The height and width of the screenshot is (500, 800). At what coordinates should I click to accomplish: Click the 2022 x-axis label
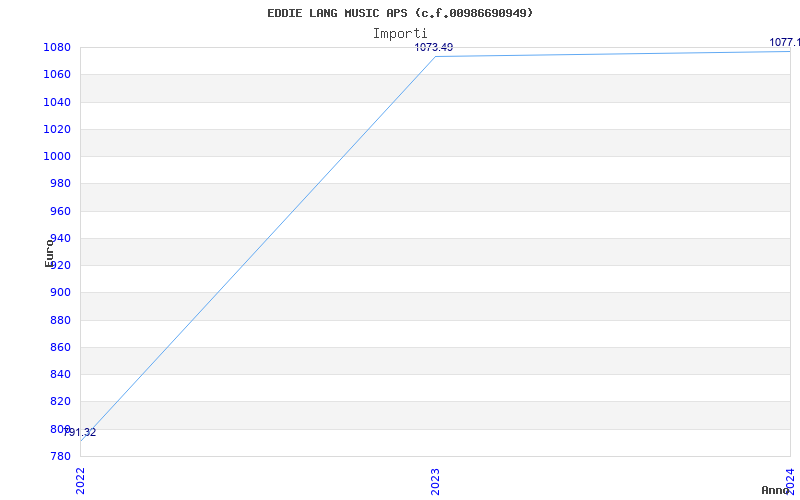point(81,480)
